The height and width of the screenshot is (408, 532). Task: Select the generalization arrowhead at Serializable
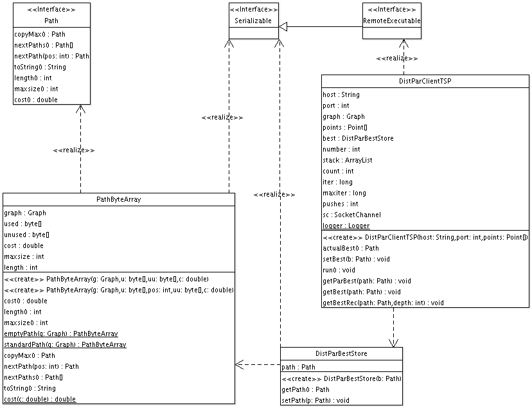[283, 26]
